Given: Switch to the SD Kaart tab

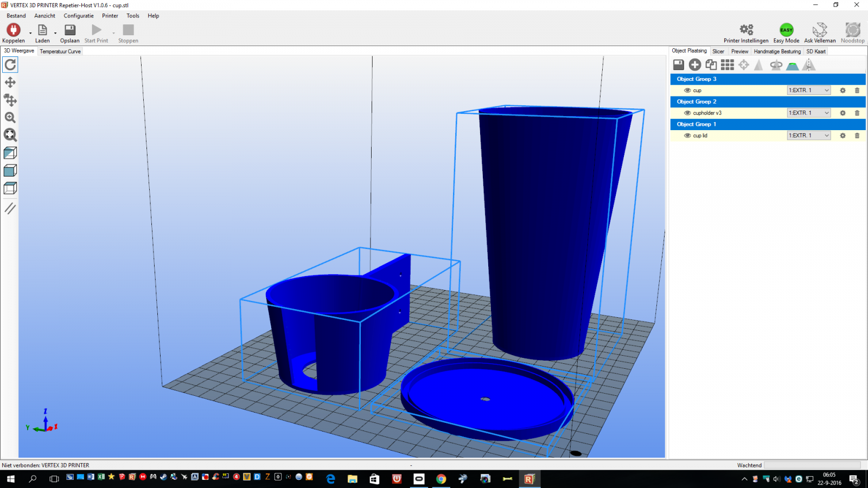Looking at the screenshot, I should pos(816,52).
